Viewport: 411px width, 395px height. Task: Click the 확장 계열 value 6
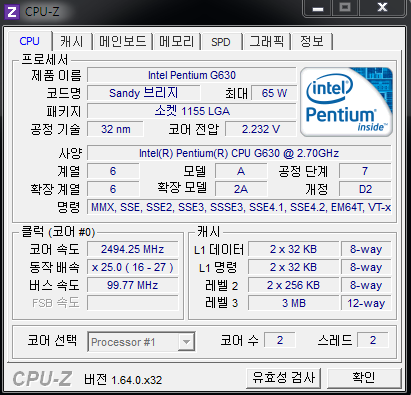click(x=113, y=189)
